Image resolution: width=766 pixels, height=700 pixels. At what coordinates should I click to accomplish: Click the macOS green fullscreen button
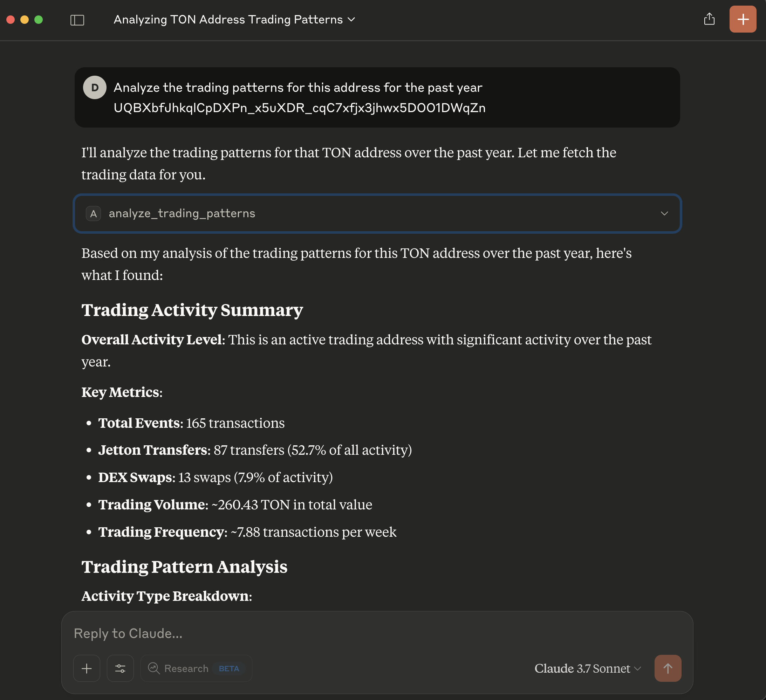click(x=39, y=20)
